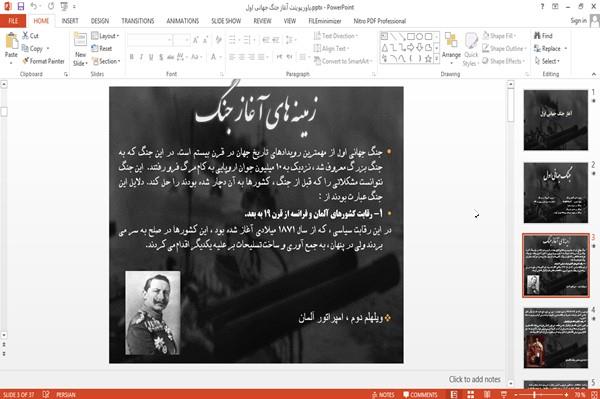This screenshot has height=399, width=600.
Task: Click Save in quick access toolbar
Action: (21, 7)
